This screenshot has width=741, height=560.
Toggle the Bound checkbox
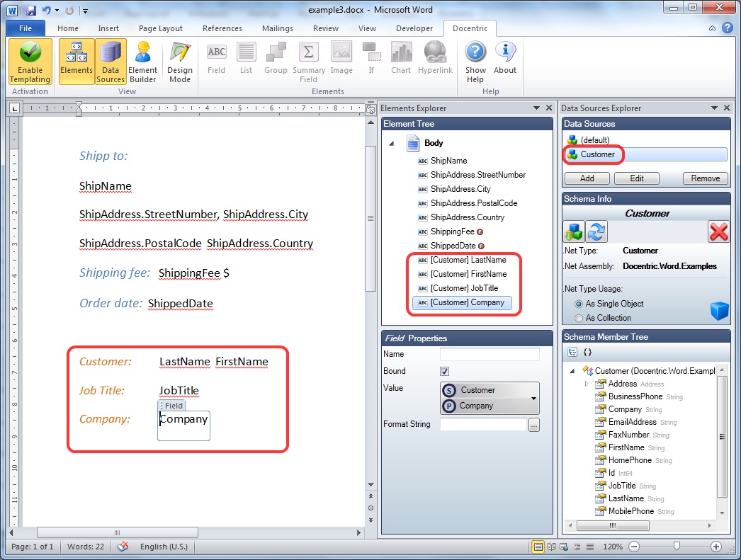pyautogui.click(x=444, y=371)
